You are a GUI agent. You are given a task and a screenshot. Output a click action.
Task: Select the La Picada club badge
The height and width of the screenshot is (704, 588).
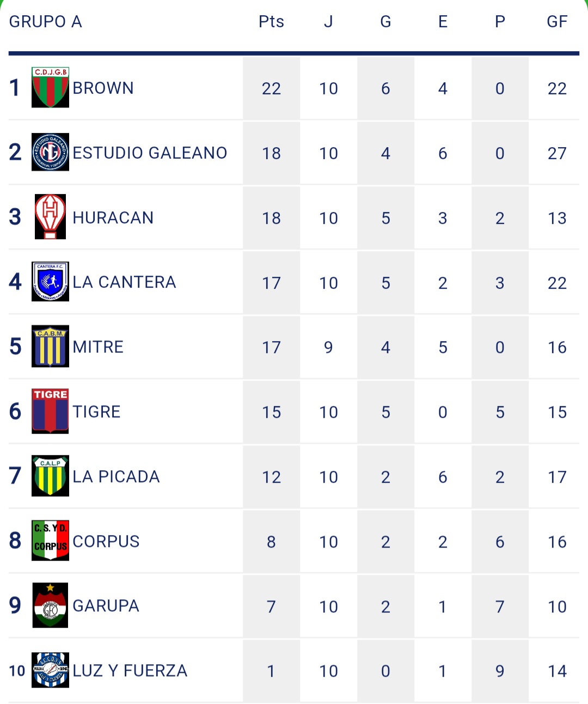(x=50, y=476)
